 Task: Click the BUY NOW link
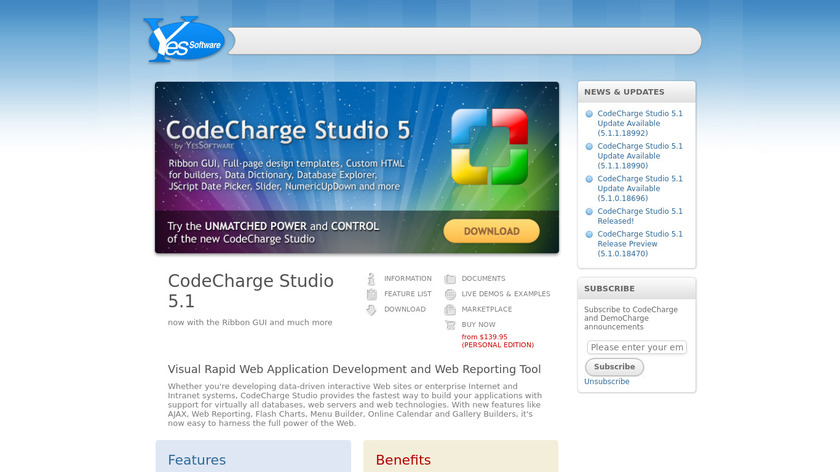pos(478,325)
